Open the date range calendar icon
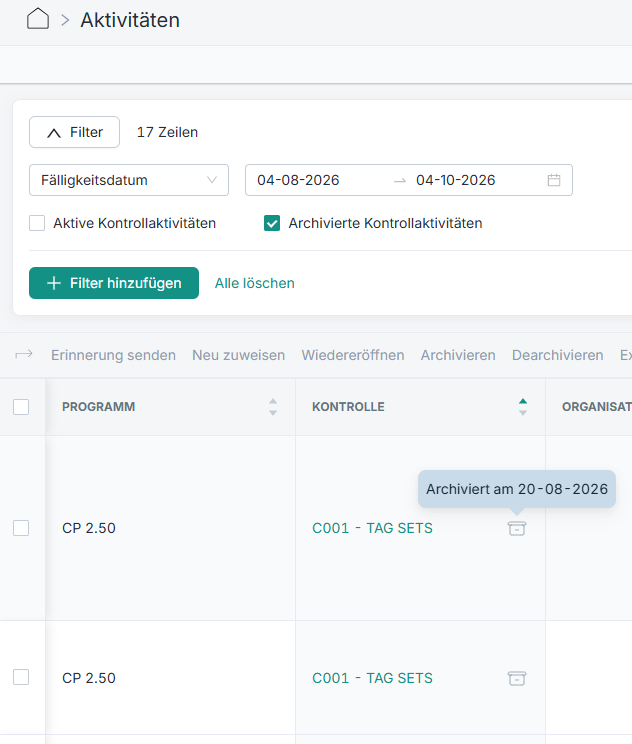Screen dimensions: 632x744 [x=554, y=180]
